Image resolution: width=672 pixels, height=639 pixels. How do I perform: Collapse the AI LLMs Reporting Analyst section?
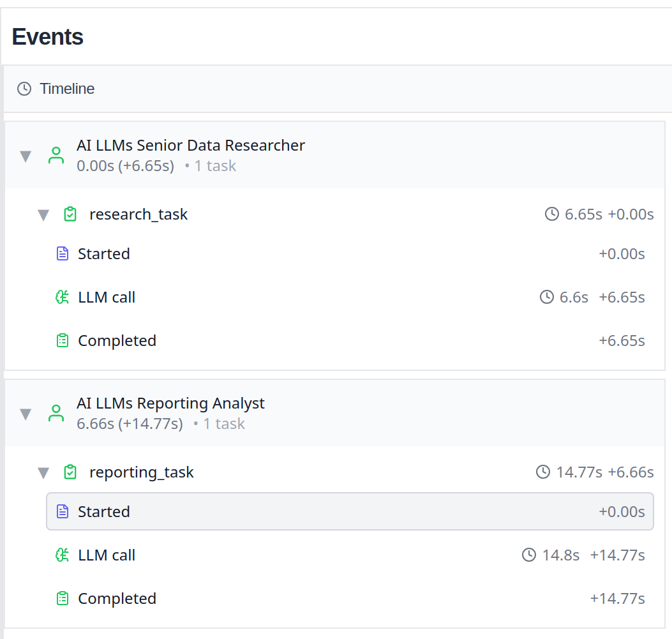(x=26, y=414)
